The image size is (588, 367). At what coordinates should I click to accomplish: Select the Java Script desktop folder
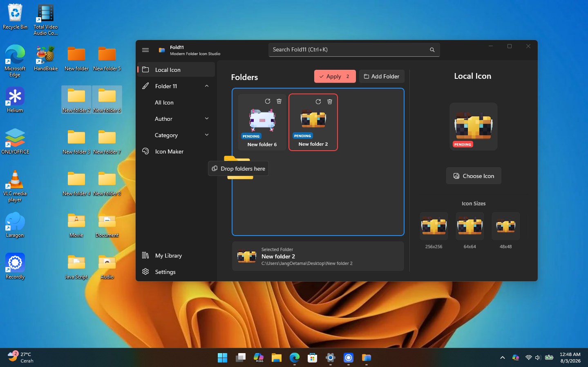click(x=76, y=266)
